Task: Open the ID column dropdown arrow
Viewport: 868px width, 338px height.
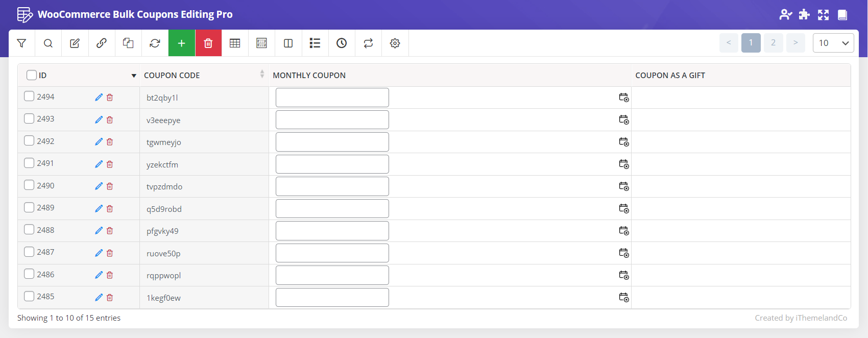Action: 134,76
